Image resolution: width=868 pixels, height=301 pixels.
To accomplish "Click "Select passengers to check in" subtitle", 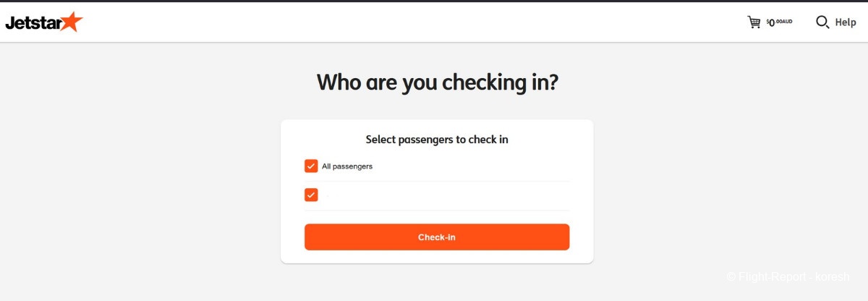I will pyautogui.click(x=437, y=140).
